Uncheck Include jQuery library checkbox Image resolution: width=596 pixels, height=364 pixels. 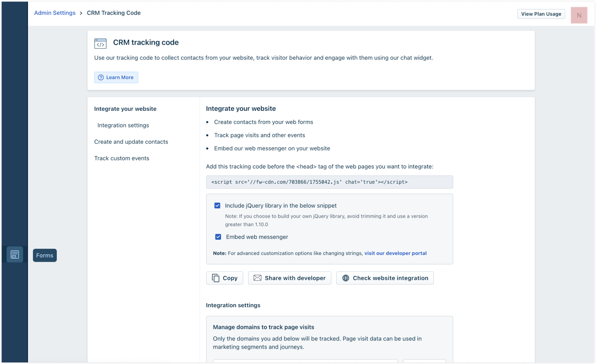[x=217, y=206]
